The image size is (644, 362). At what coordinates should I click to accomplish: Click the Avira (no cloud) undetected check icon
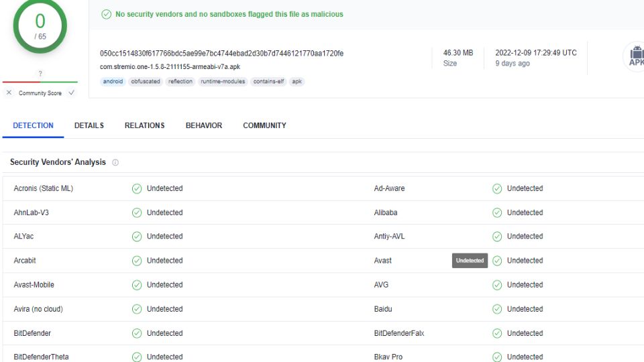coord(137,309)
